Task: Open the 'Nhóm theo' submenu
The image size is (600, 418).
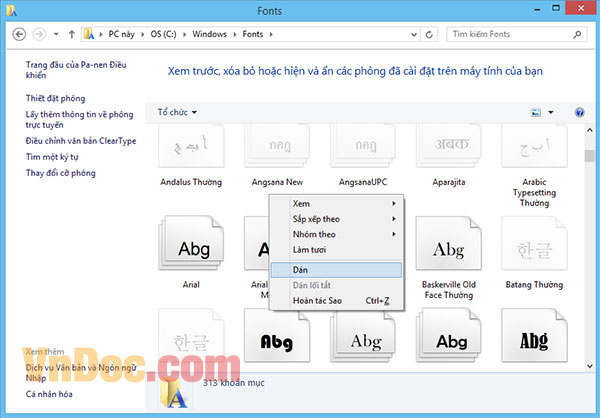Action: click(337, 234)
